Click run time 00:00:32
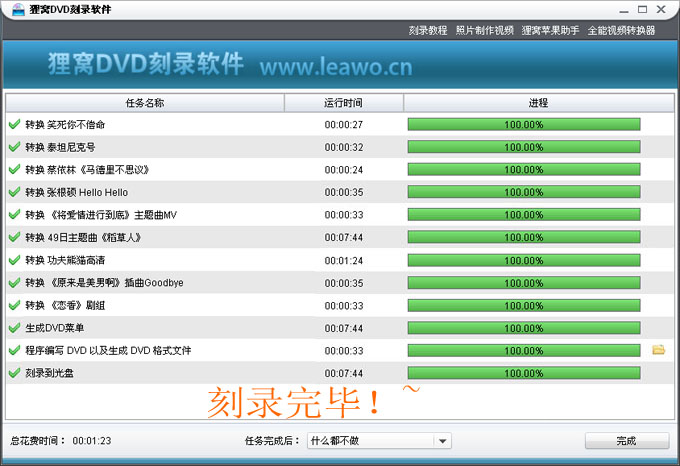Screen dimensions: 680x466 (x=344, y=147)
